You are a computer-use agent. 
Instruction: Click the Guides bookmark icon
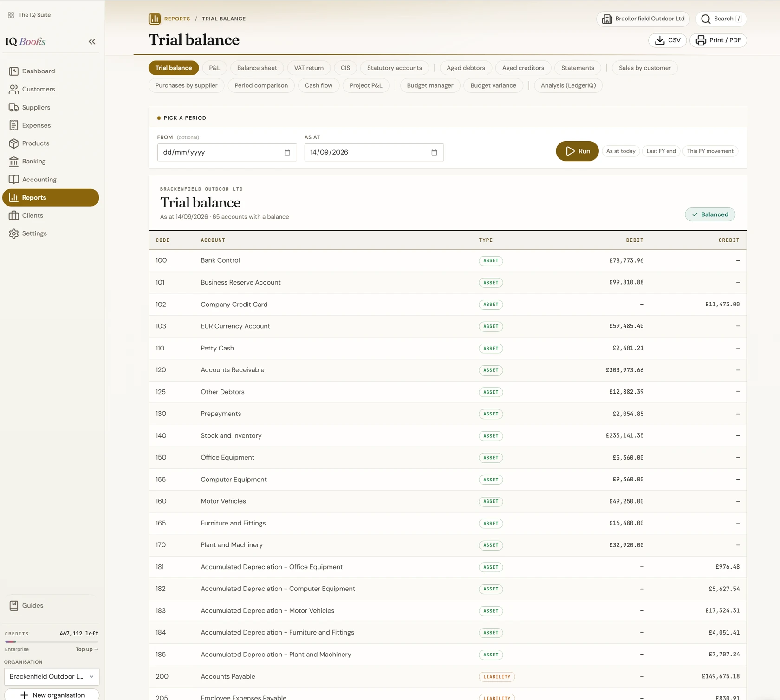coord(14,605)
